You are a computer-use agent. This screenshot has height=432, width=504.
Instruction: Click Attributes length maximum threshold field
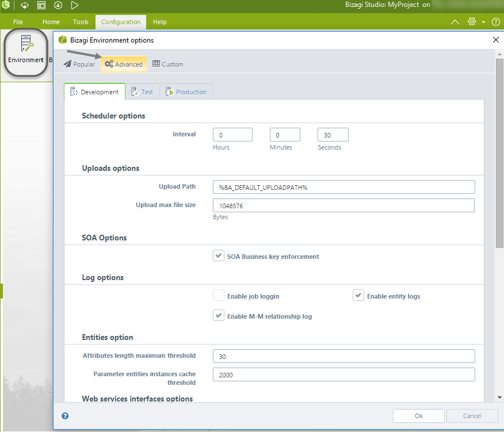(343, 356)
